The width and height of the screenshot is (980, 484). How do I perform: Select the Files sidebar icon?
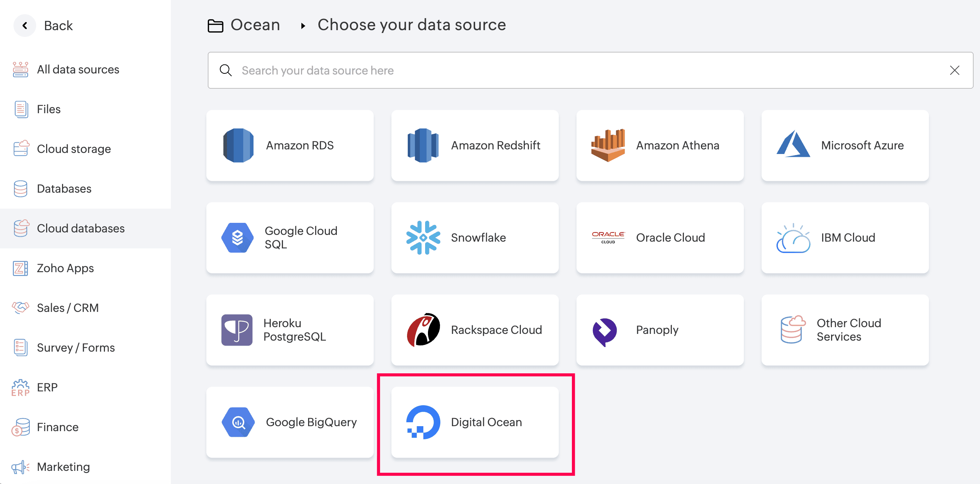coord(21,109)
